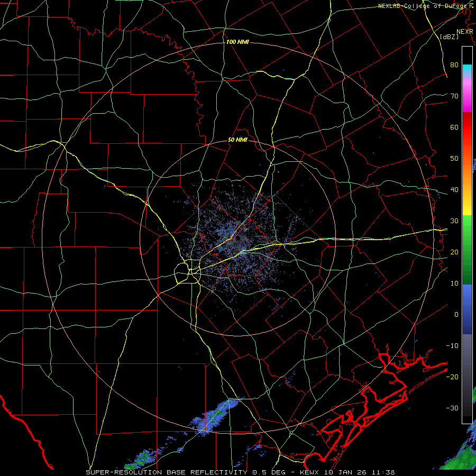Click the -20 value on dBZ scale

click(452, 377)
